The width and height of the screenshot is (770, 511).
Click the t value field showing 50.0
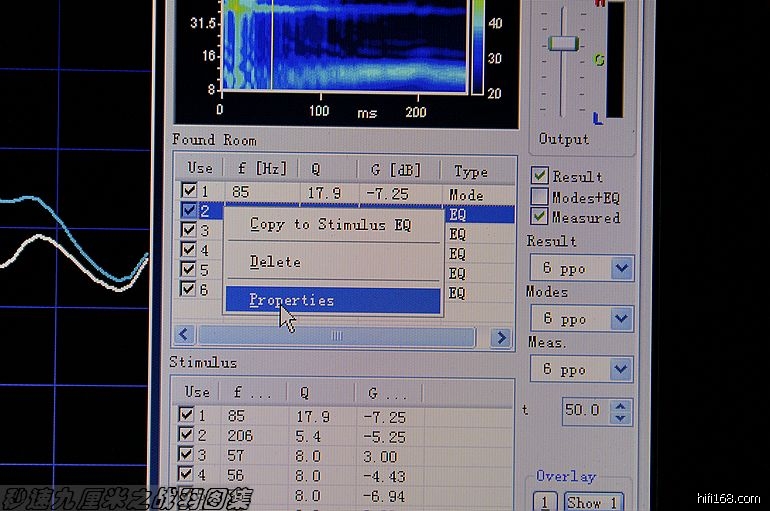[582, 411]
